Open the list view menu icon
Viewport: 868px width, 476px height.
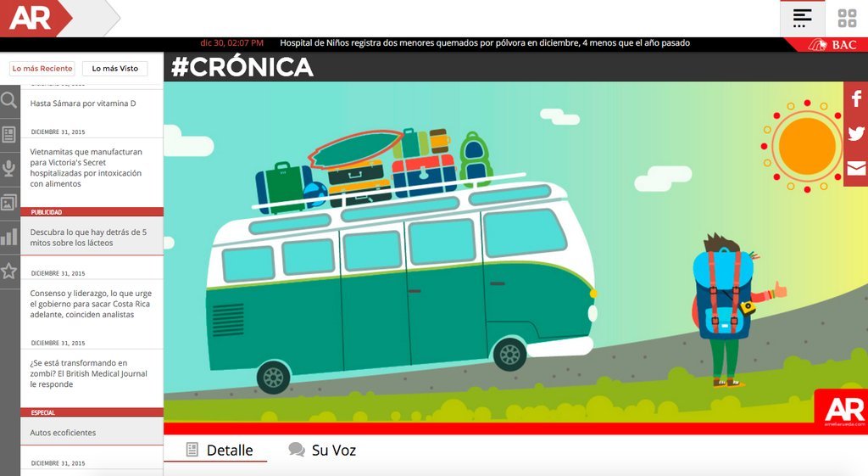(802, 19)
